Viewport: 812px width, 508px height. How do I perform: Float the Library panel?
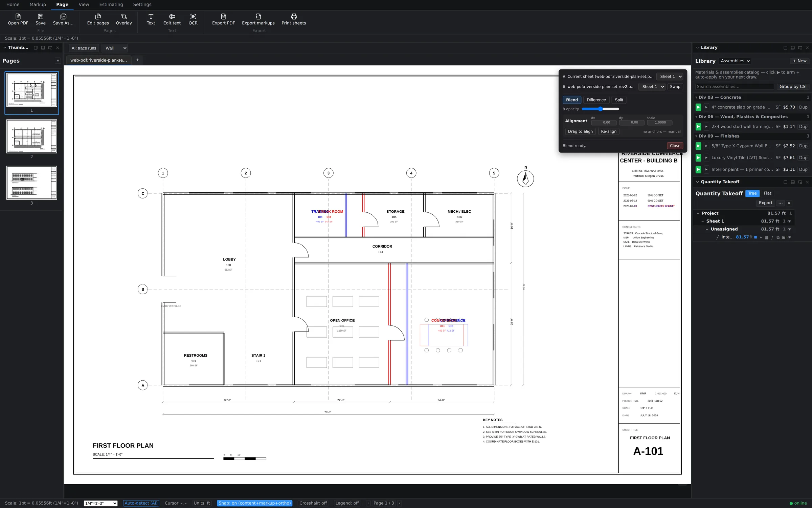(800, 48)
